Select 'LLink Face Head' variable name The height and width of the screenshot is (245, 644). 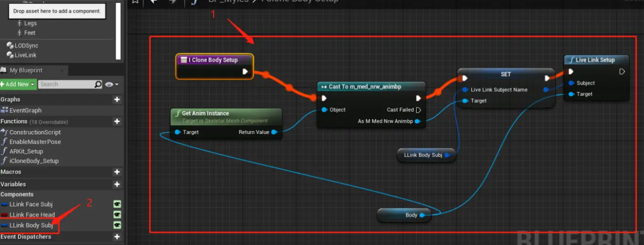point(32,215)
